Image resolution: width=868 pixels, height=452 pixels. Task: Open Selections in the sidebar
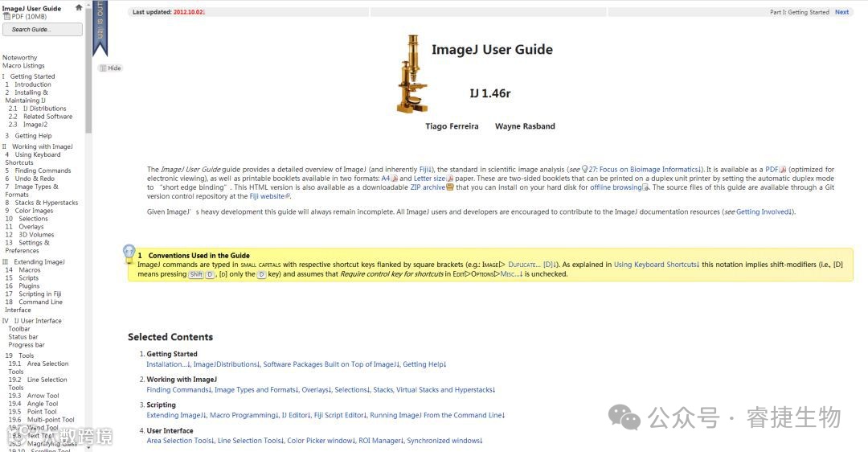33,219
